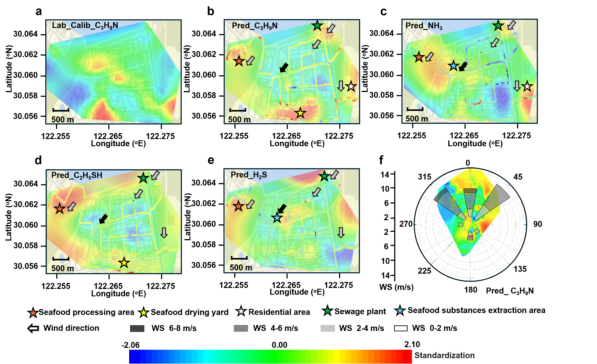Click the WS 6-8 m/s dark gray swatch
597x364 pixels.
coord(137,328)
